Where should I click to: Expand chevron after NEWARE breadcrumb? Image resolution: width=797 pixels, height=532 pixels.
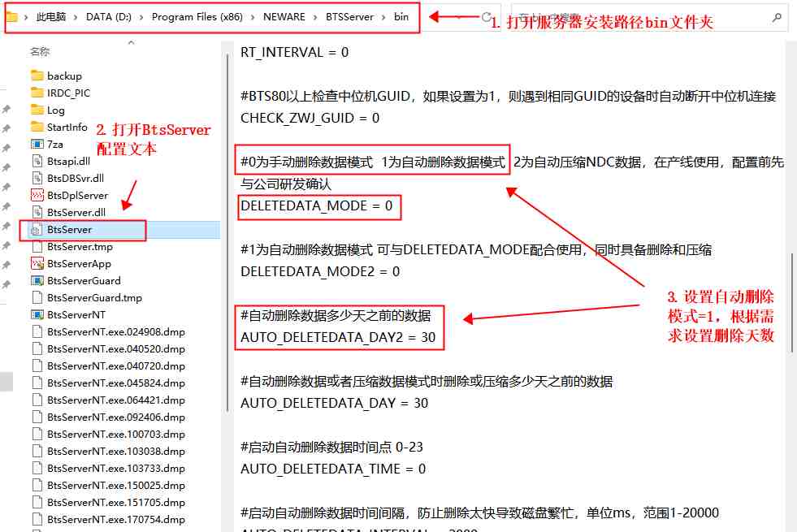pos(315,17)
